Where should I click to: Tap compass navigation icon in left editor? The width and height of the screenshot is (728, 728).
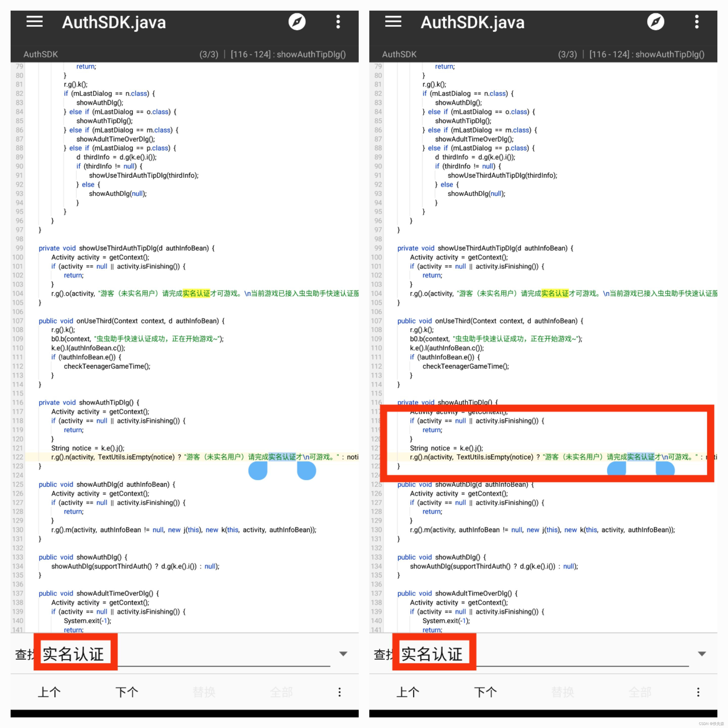tap(297, 21)
